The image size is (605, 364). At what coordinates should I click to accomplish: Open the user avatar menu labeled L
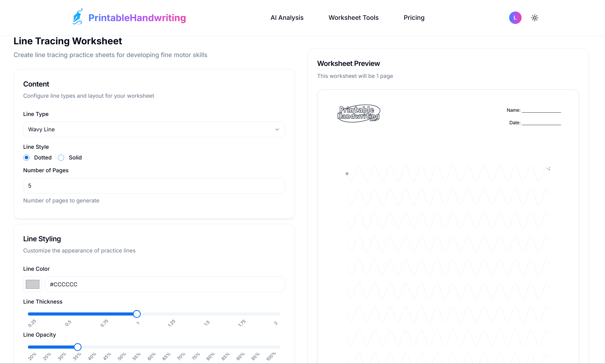515,18
